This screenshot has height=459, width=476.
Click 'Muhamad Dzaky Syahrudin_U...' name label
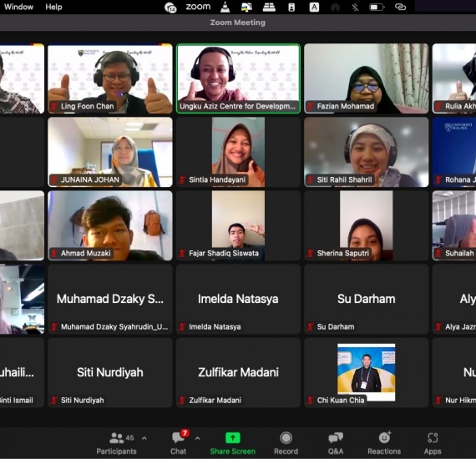(114, 327)
